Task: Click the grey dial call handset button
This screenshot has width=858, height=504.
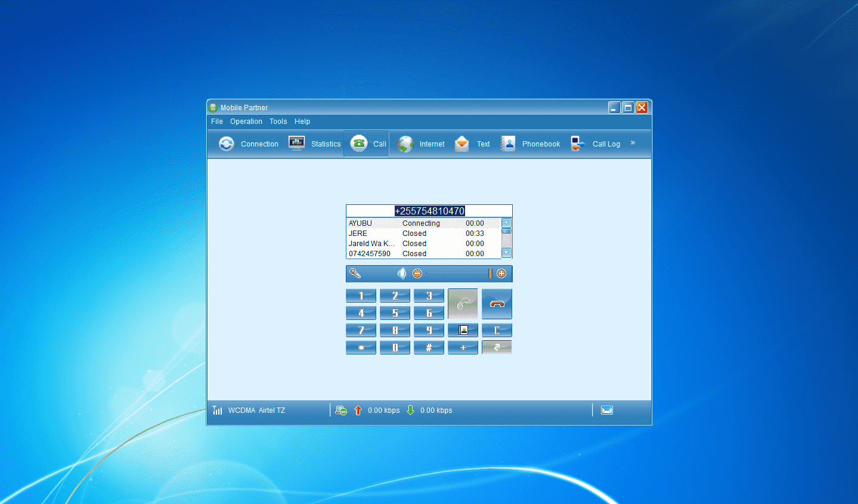Action: click(x=463, y=304)
